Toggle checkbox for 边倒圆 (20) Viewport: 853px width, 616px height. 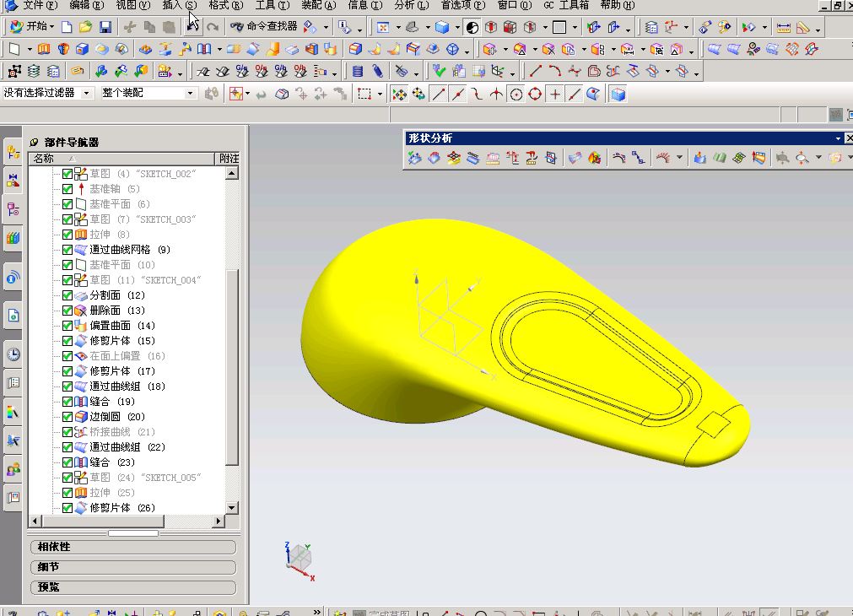67,417
